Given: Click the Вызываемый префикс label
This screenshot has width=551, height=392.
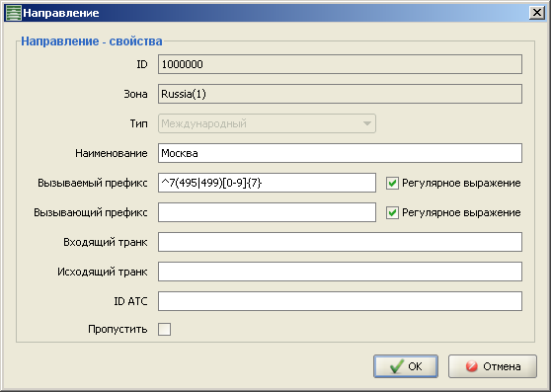Looking at the screenshot, I should tap(93, 183).
